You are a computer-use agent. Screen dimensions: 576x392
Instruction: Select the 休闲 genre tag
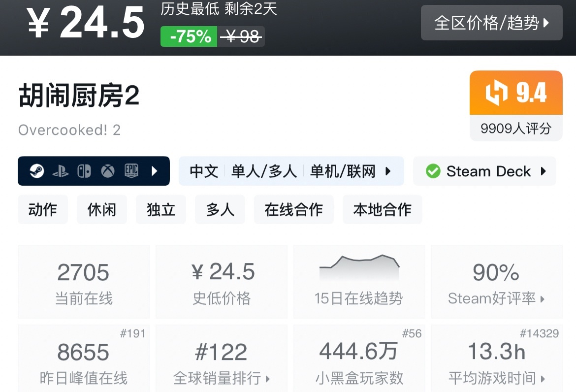tap(102, 210)
